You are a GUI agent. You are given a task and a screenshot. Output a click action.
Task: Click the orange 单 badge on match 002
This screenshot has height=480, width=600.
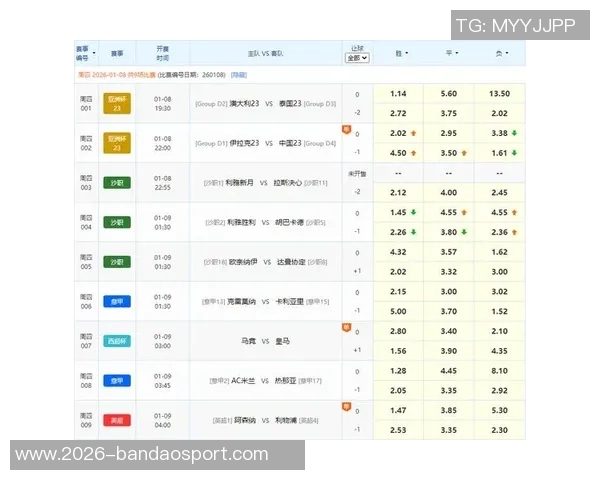coord(346,130)
